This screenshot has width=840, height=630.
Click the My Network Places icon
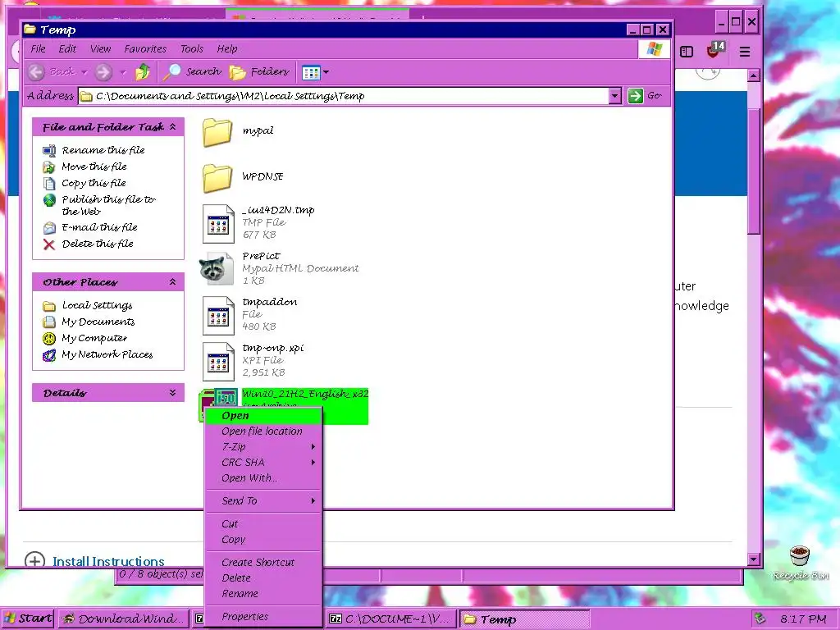click(x=48, y=355)
